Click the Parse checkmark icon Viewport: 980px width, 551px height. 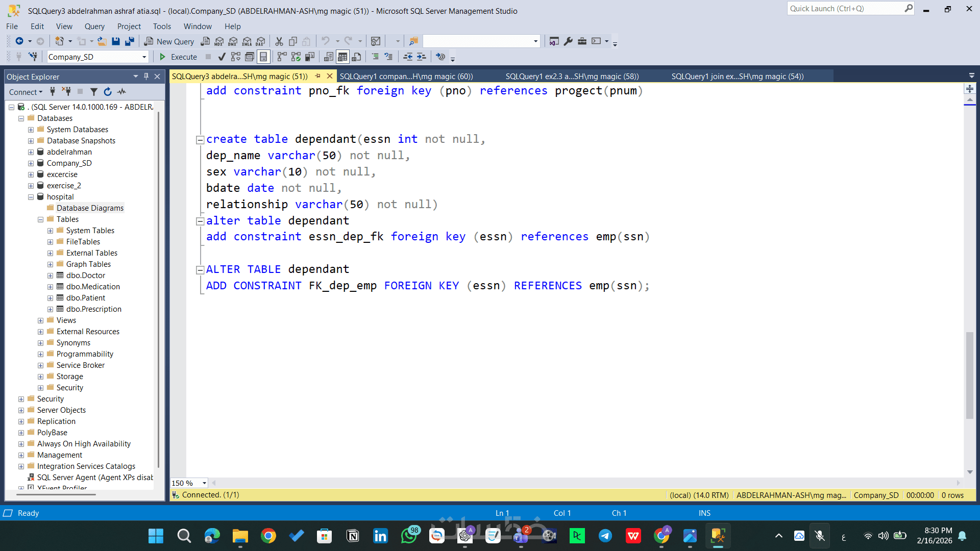click(222, 57)
